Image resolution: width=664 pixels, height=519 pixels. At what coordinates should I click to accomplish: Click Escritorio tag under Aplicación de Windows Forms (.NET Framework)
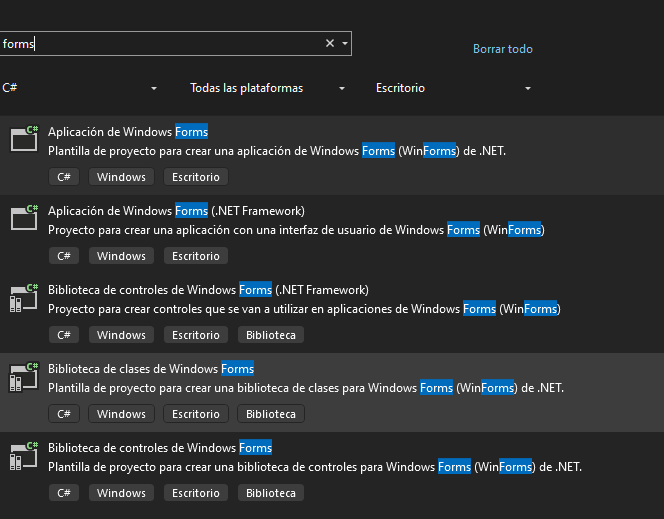coord(196,256)
